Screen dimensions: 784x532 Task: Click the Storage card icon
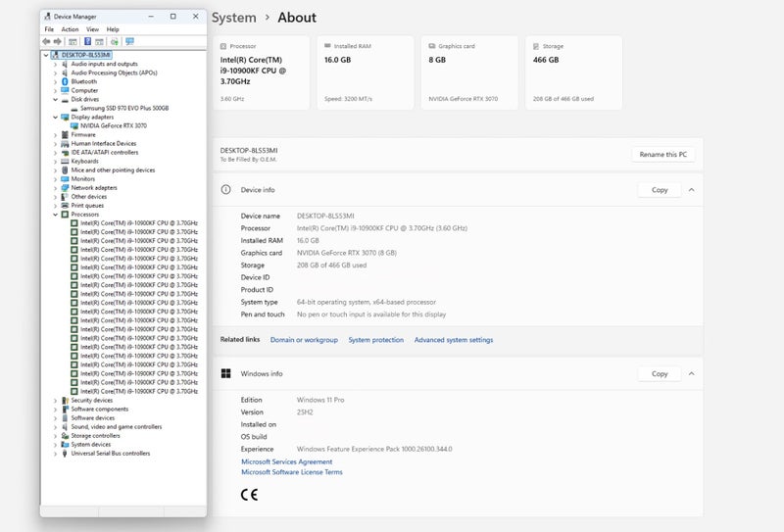pos(536,46)
